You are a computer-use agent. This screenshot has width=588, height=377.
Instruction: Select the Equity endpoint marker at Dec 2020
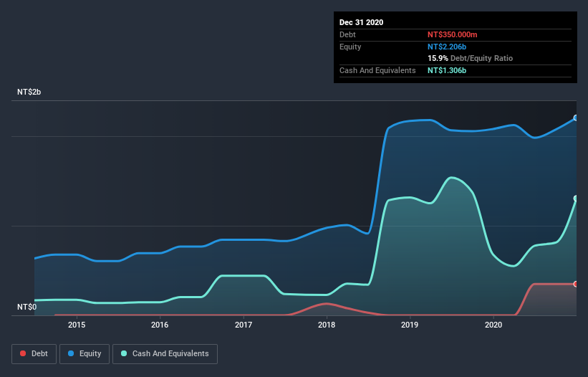576,118
